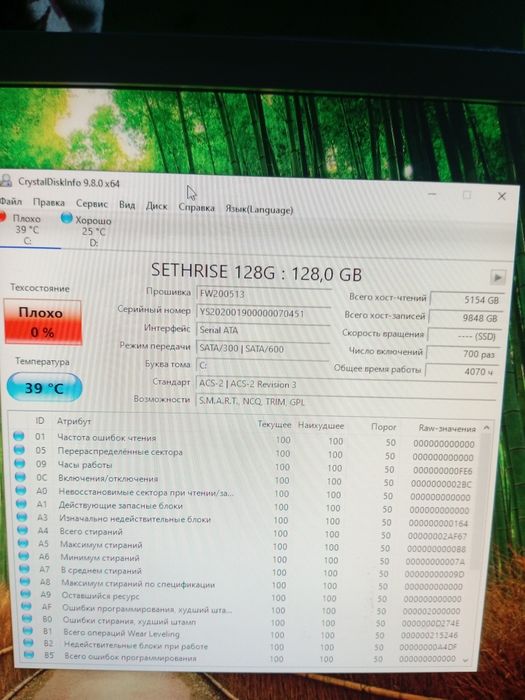Click status icon for attribute A7
This screenshot has width=525, height=700.
(x=25, y=569)
